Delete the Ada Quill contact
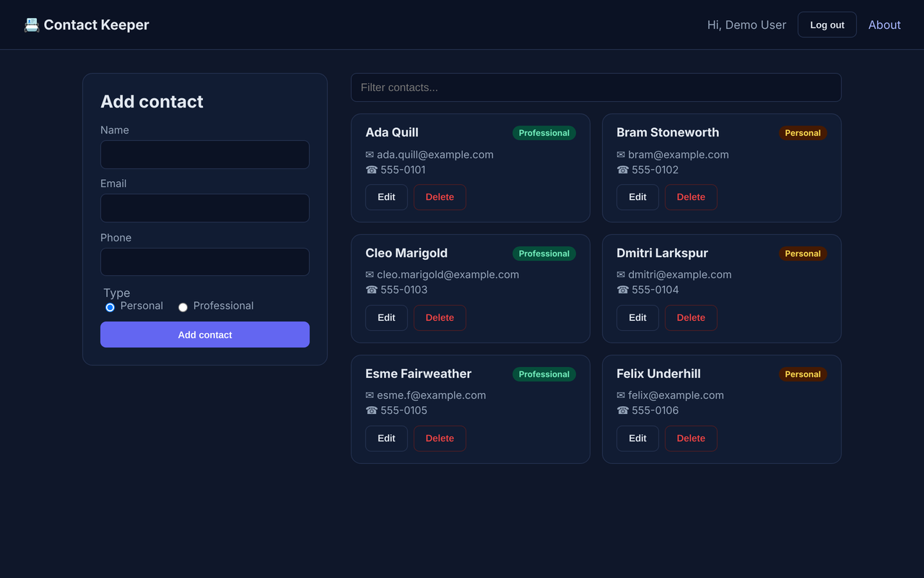This screenshot has height=578, width=924. coord(440,197)
